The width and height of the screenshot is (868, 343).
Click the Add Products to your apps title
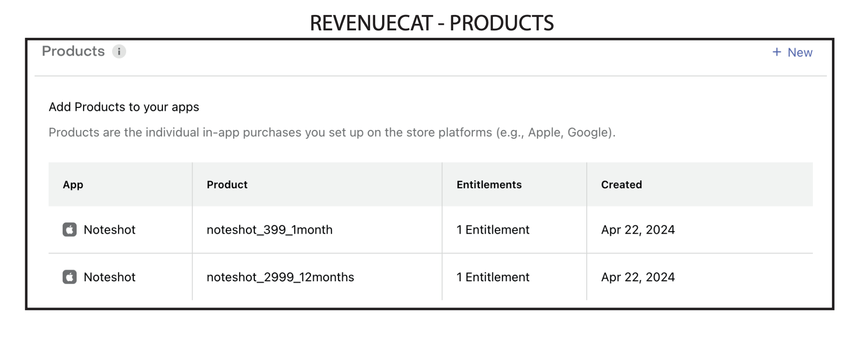[124, 107]
